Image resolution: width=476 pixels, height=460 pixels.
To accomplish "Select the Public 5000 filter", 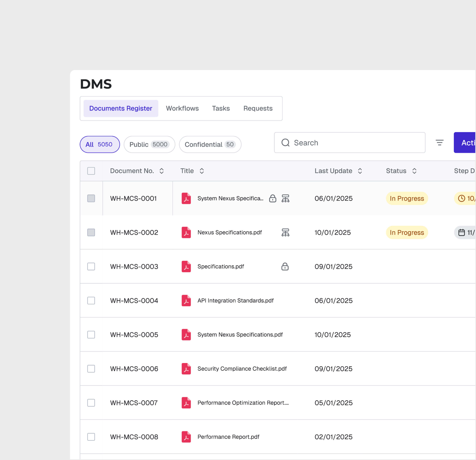I will coord(149,144).
